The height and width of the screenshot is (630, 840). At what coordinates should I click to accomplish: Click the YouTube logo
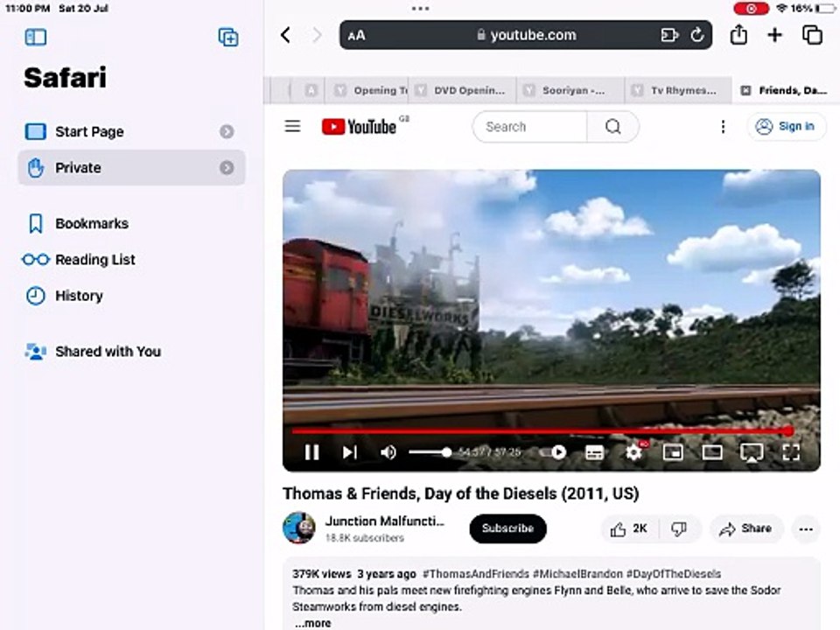[359, 126]
